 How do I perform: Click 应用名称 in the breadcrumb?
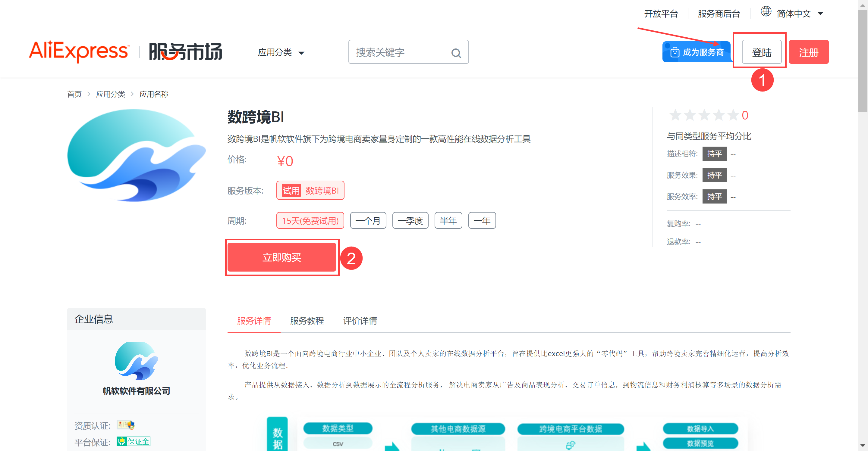pos(154,94)
